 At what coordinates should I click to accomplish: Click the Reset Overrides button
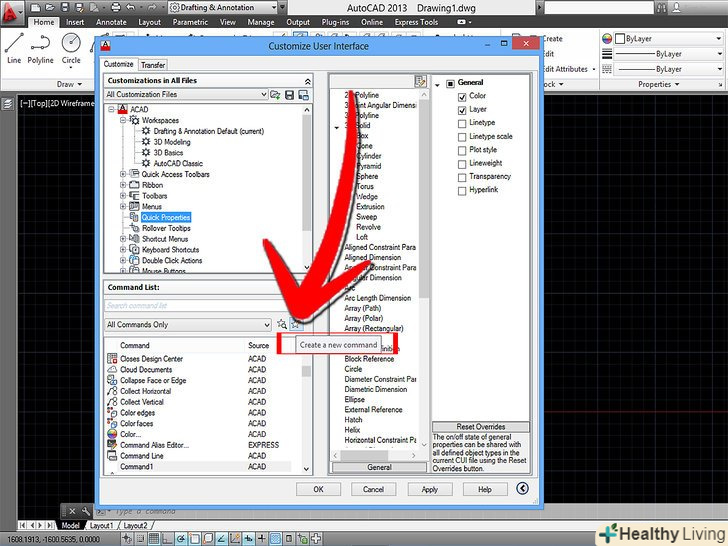[480, 427]
